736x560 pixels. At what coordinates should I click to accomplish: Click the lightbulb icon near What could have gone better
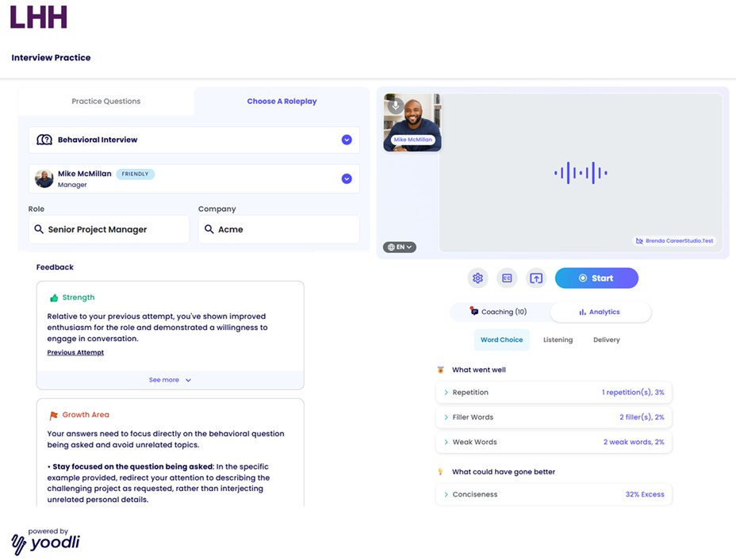pyautogui.click(x=440, y=471)
